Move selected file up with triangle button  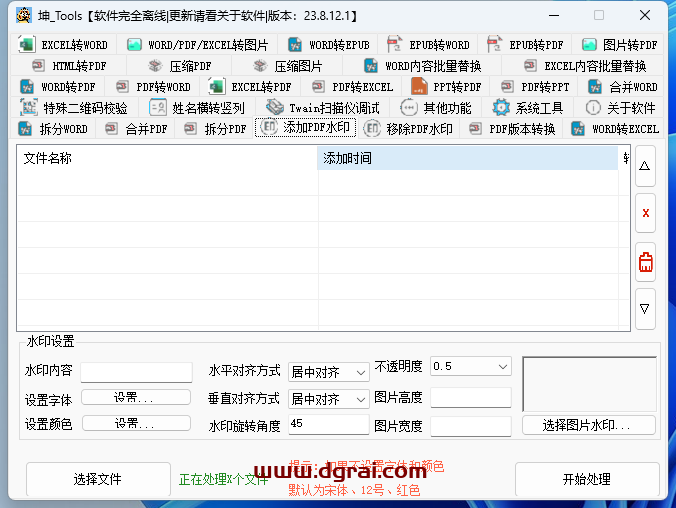pos(645,166)
